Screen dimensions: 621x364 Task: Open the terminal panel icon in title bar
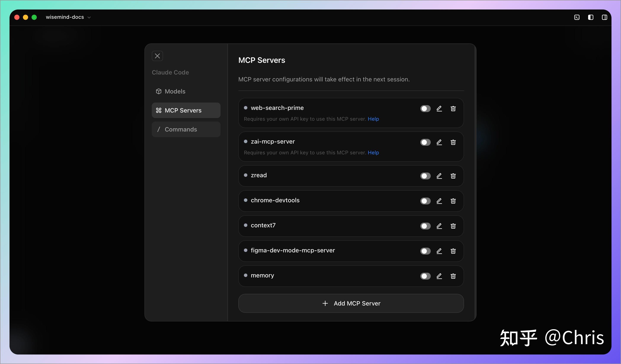click(577, 17)
